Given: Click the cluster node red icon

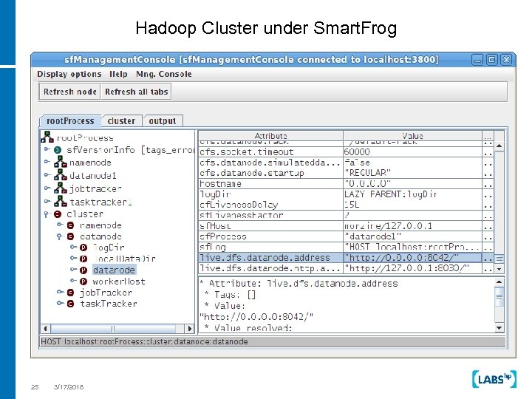Looking at the screenshot, I should tap(58, 214).
